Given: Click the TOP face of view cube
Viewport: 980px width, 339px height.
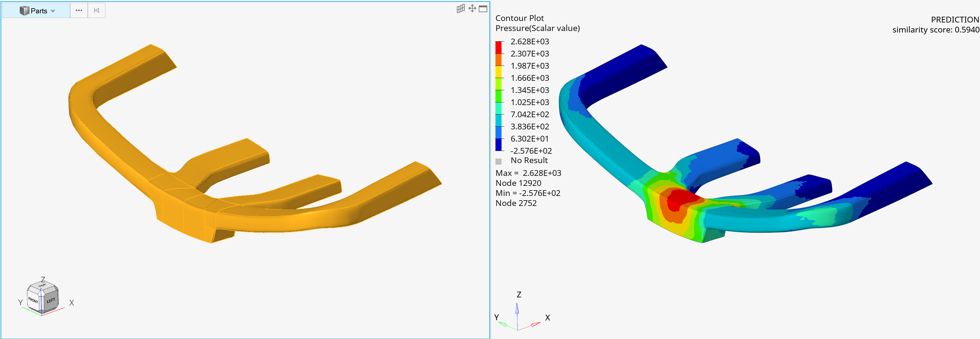Looking at the screenshot, I should tap(42, 285).
